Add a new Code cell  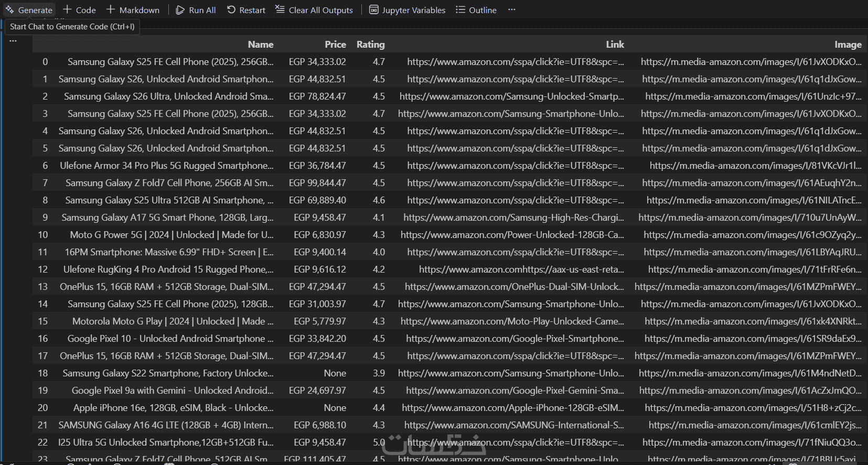pyautogui.click(x=79, y=10)
